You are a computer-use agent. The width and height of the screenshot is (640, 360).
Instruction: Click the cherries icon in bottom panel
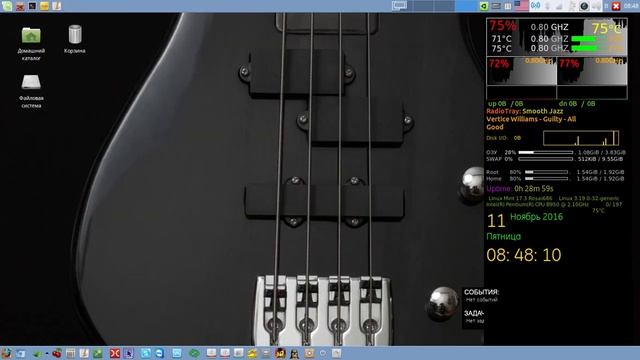coord(57,353)
